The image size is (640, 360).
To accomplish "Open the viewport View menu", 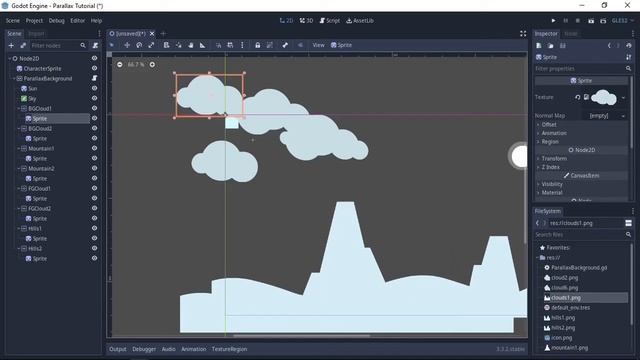I will pos(318,45).
